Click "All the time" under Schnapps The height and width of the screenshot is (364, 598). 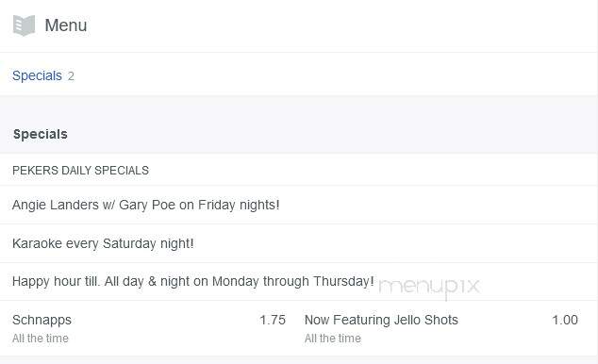41,339
